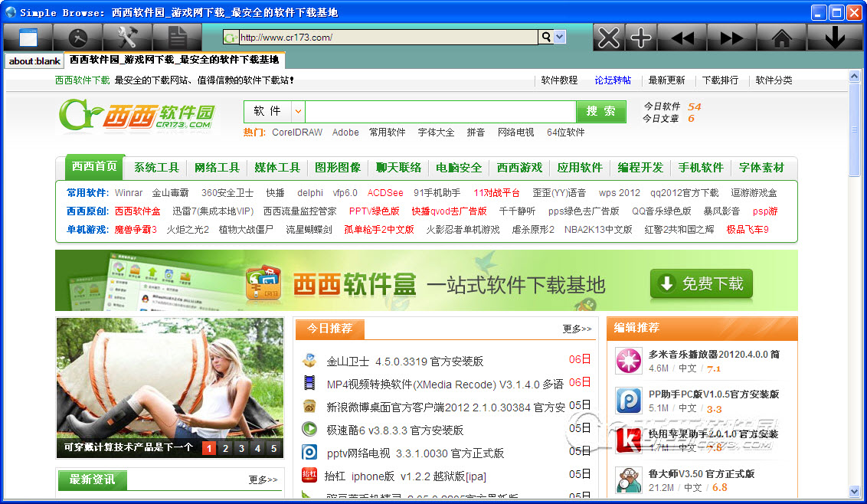Open the 下载排行 link
Image resolution: width=867 pixels, height=504 pixels.
720,80
